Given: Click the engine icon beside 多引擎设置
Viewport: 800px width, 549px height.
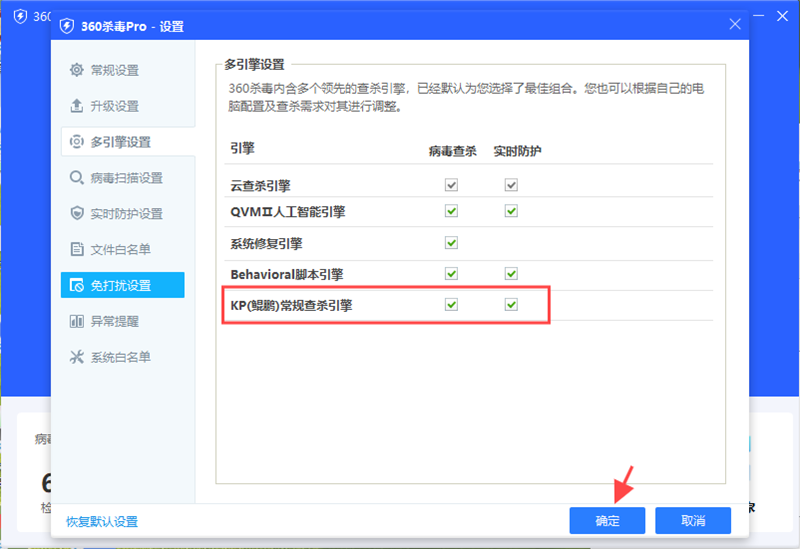Looking at the screenshot, I should 77,142.
